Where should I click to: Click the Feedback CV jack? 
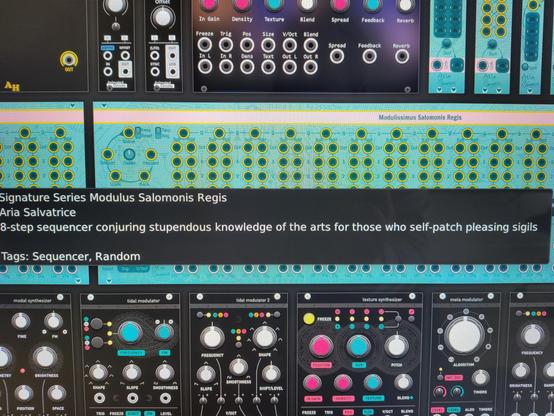click(x=369, y=56)
